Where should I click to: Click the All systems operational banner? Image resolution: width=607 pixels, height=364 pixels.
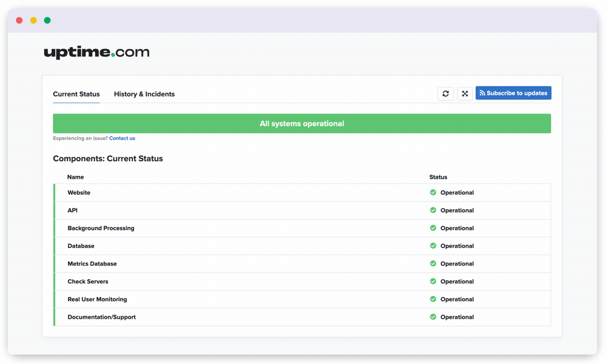coord(302,123)
